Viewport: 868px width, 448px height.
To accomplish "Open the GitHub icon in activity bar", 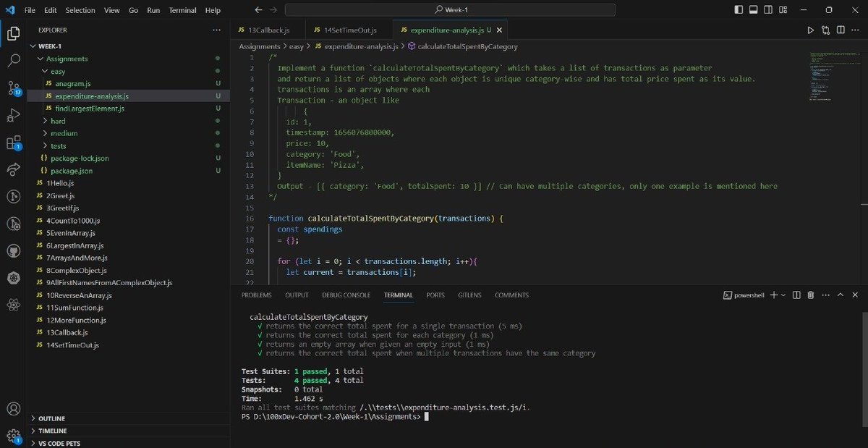I will pos(13,250).
